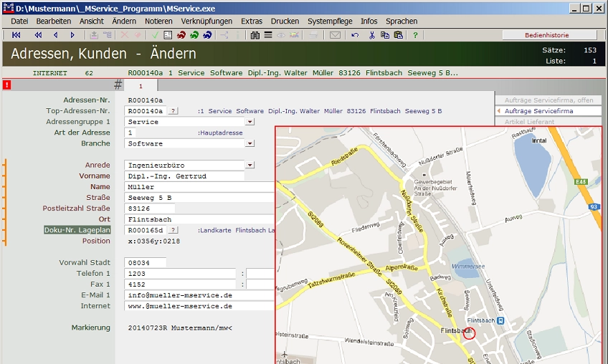Viewport: 608px width, 364px height.
Task: Jump to the first record arrow icon
Action: tap(16, 34)
